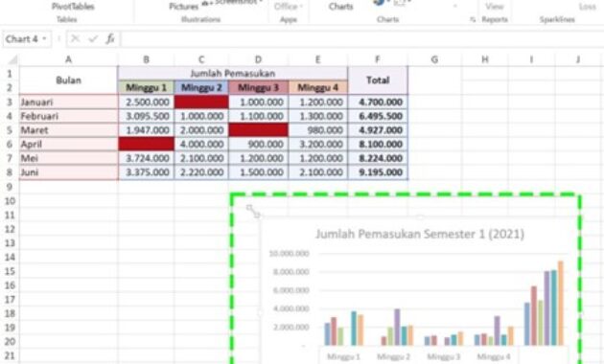Click chart title Jumlah Pemasukan Semester 1 (2021)
This screenshot has height=364, width=604.
420,234
